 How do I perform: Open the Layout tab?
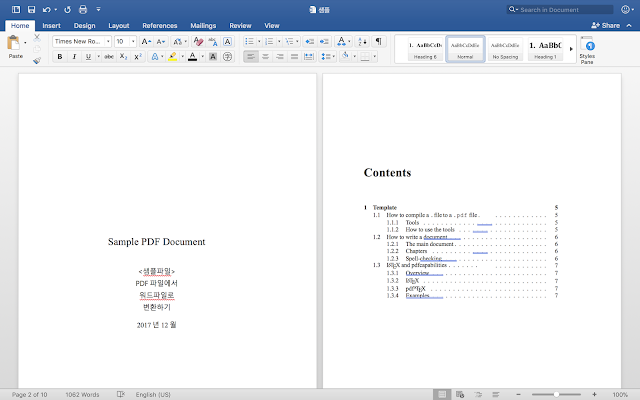(119, 25)
